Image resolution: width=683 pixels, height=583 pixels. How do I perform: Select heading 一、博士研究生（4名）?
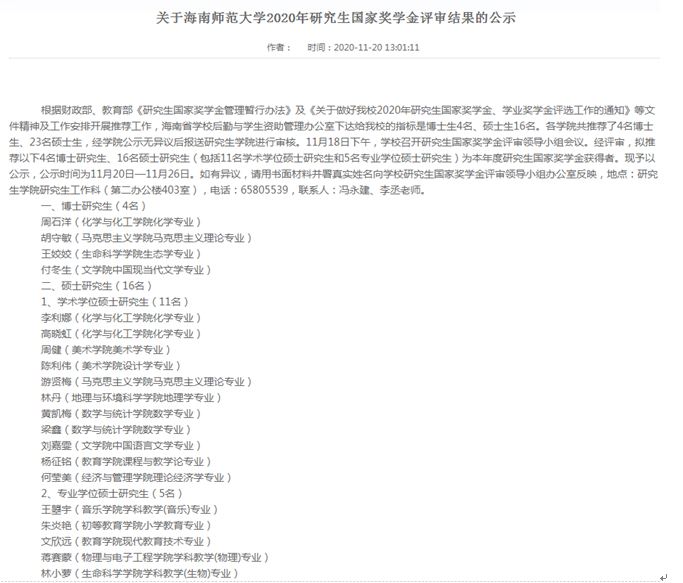(93, 206)
